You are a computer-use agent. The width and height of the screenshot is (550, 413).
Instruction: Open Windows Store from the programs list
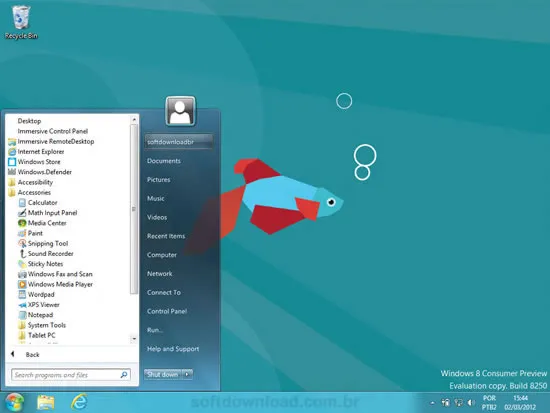point(34,162)
